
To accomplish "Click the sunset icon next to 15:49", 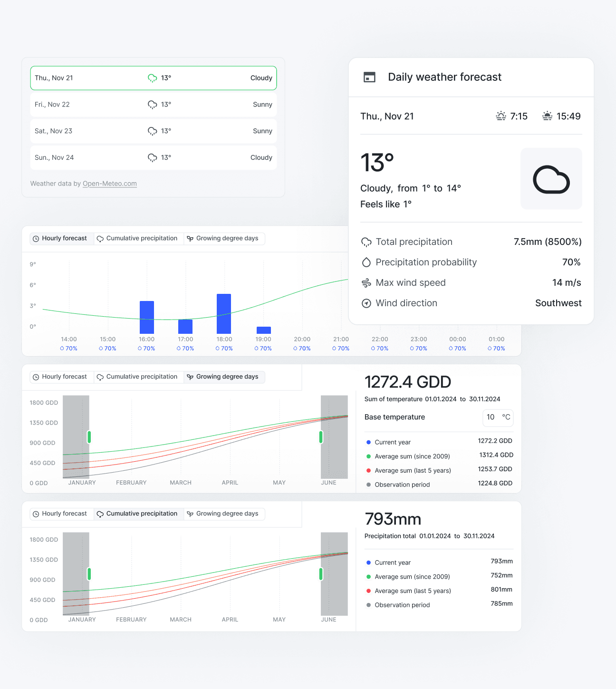I will [547, 116].
